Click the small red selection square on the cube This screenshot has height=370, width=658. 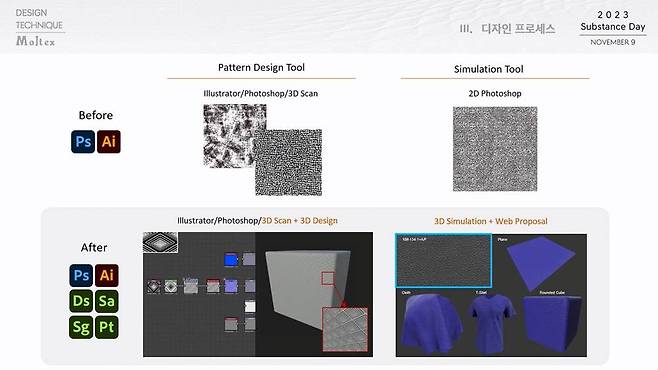click(328, 279)
